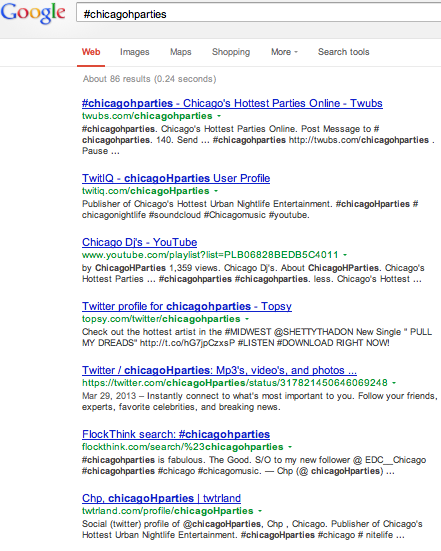Screen dimensions: 441x551
Task: Open TwitIQ chicagoHparties User Profile link
Action: [x=176, y=178]
